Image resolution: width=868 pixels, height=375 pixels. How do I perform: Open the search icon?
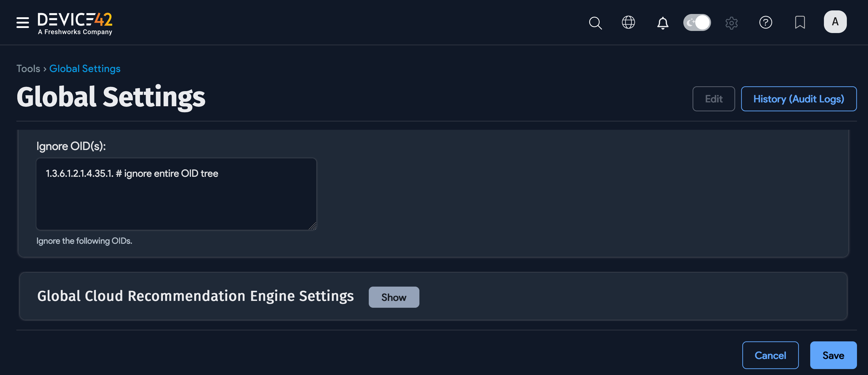click(x=595, y=23)
